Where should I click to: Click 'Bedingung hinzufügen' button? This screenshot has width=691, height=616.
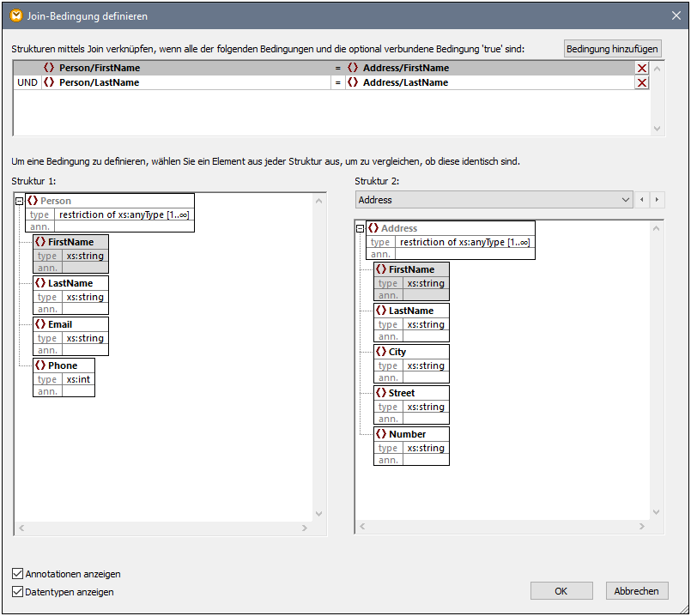(612, 49)
